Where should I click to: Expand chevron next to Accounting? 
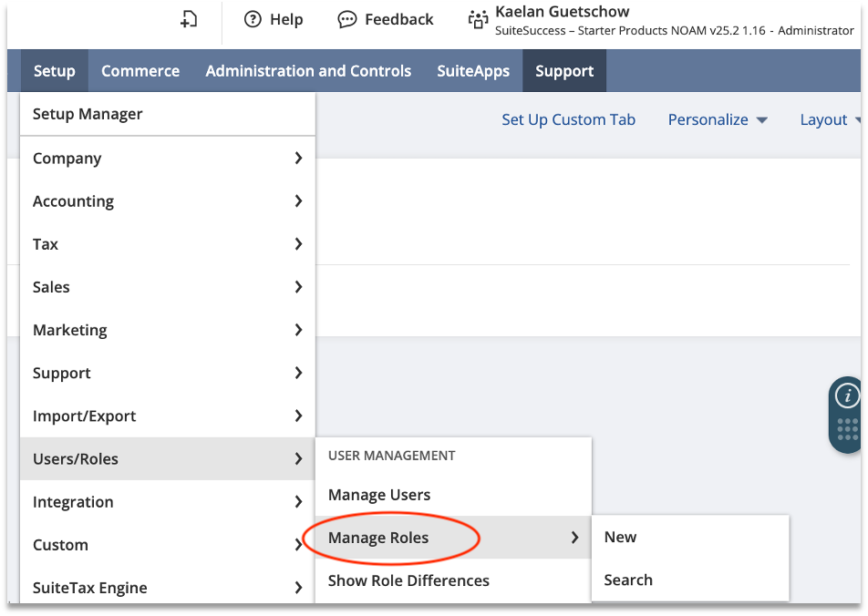coord(298,200)
